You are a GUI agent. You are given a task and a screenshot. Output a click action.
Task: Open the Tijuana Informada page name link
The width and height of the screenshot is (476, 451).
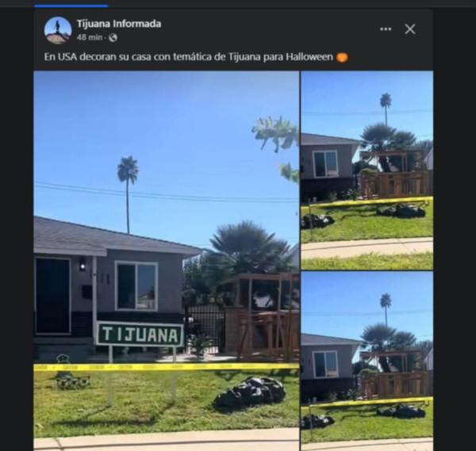[119, 24]
